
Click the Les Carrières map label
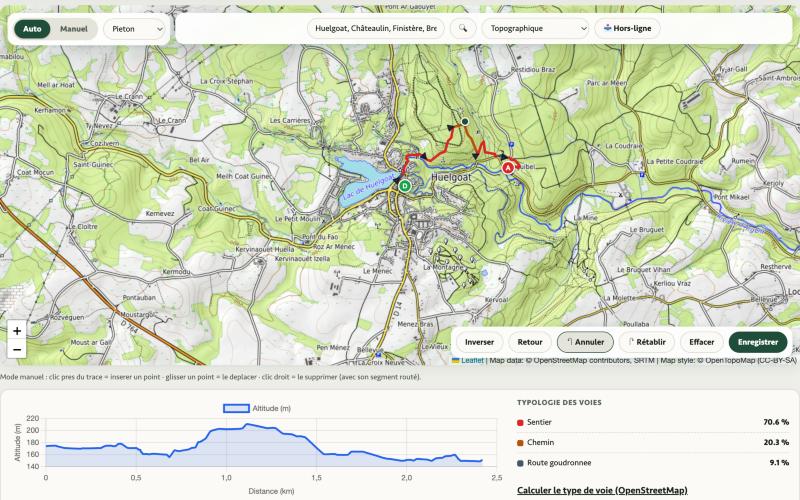[290, 120]
